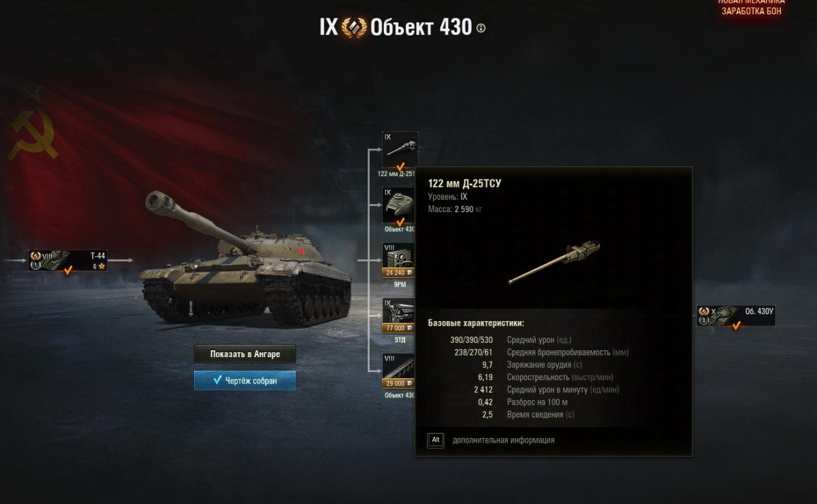Select the 122 мм Д-25ТСУ gun module icon
The width and height of the screenshot is (817, 504).
point(400,150)
